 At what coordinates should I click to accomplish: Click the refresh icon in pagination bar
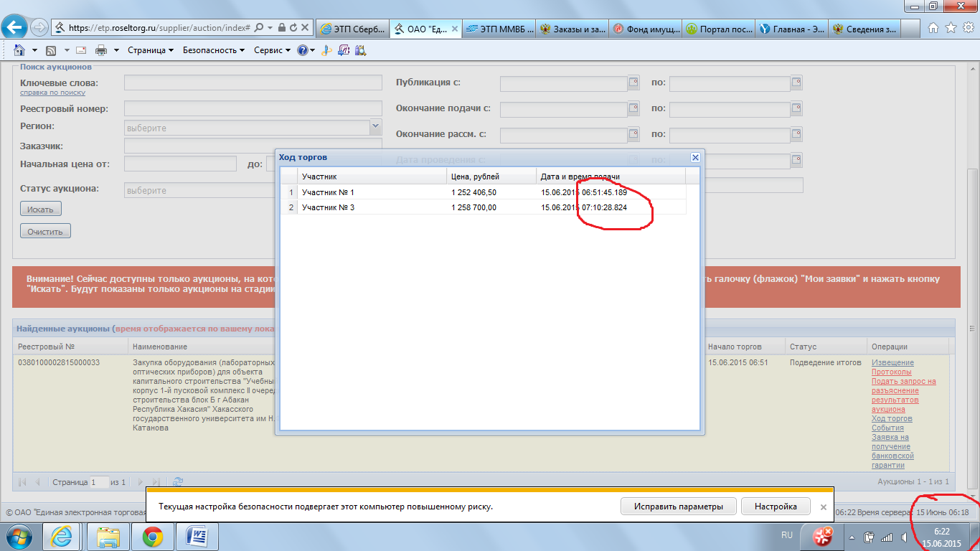(x=178, y=482)
